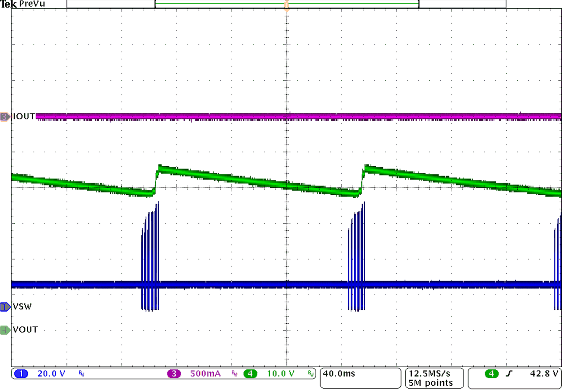Select the channel 4 marker labeled VOUT
Screen dimensions: 563x392
tap(3, 330)
